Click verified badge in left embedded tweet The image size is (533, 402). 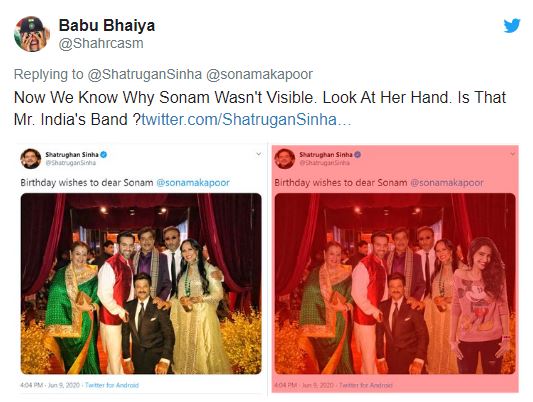(104, 155)
